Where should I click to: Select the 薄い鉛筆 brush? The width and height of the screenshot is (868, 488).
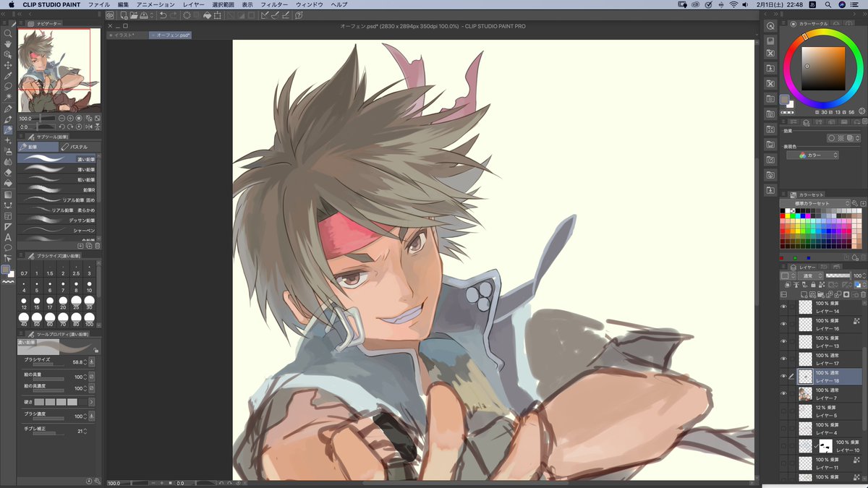click(58, 169)
